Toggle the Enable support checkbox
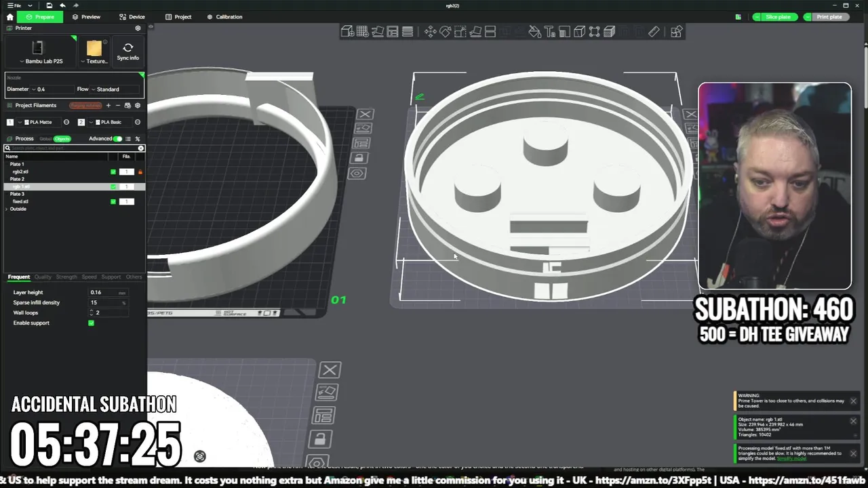 92,323
